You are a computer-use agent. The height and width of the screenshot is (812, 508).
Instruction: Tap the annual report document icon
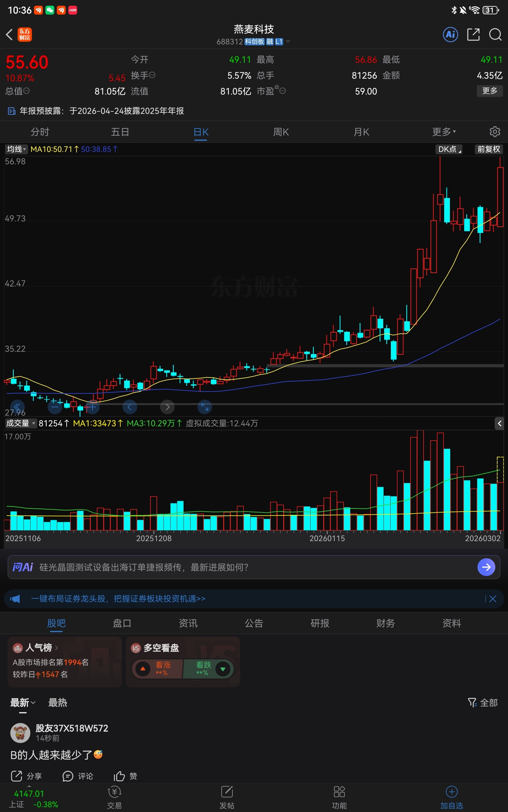coord(11,111)
